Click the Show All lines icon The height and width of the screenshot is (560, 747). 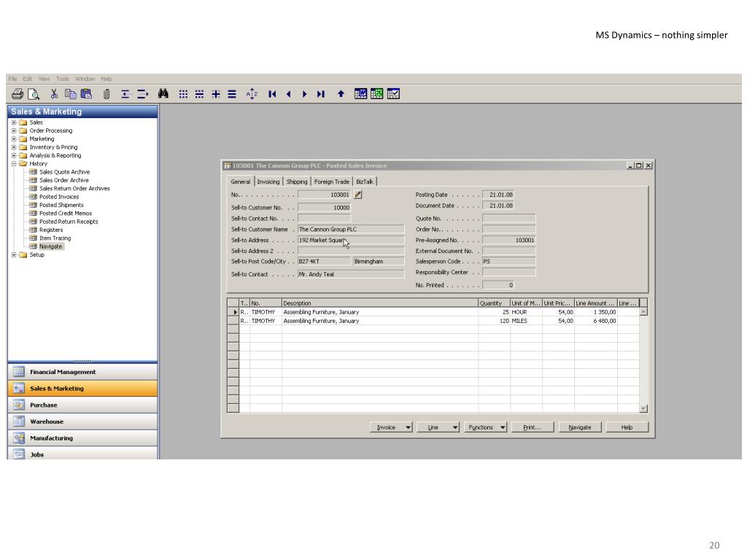232,94
